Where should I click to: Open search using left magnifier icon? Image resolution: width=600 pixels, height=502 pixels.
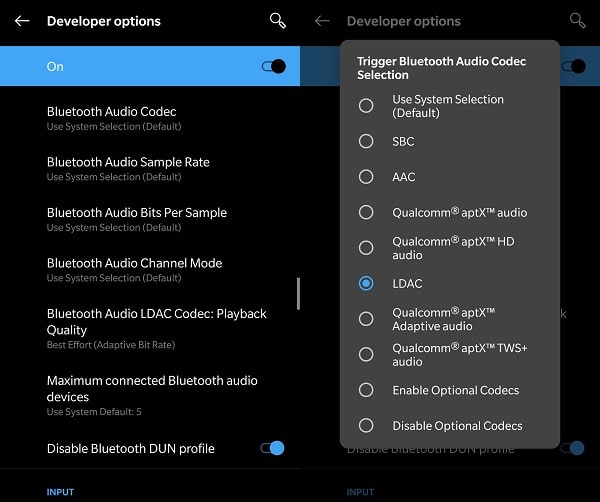(x=278, y=21)
